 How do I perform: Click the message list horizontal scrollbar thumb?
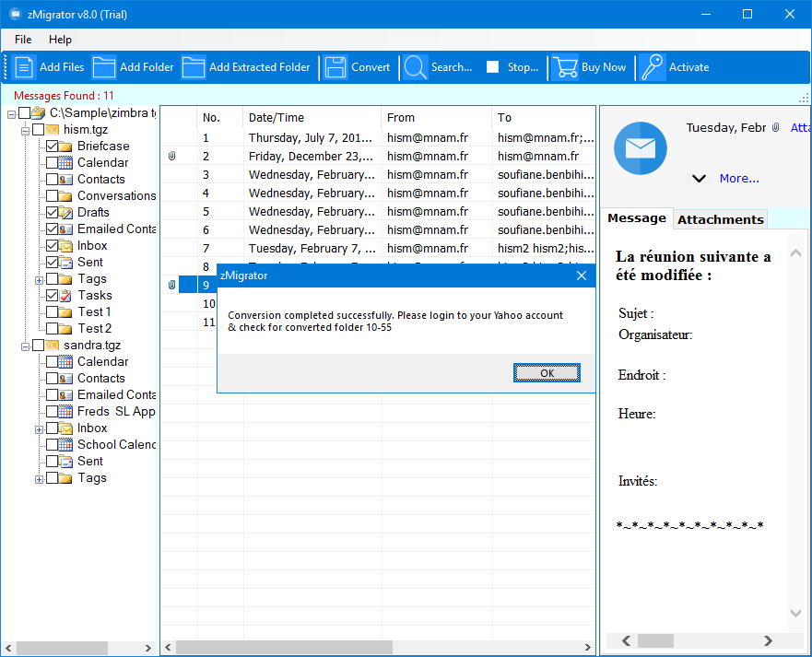pos(284,647)
